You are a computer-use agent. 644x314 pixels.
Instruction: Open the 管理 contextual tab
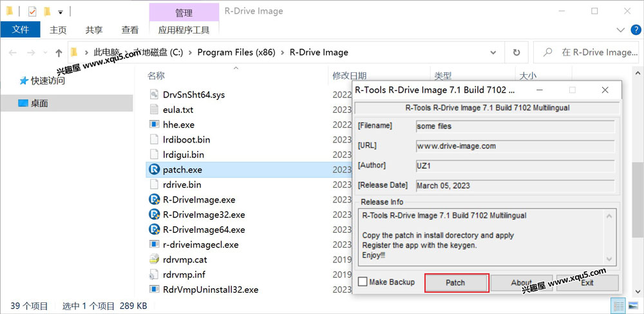(x=184, y=13)
